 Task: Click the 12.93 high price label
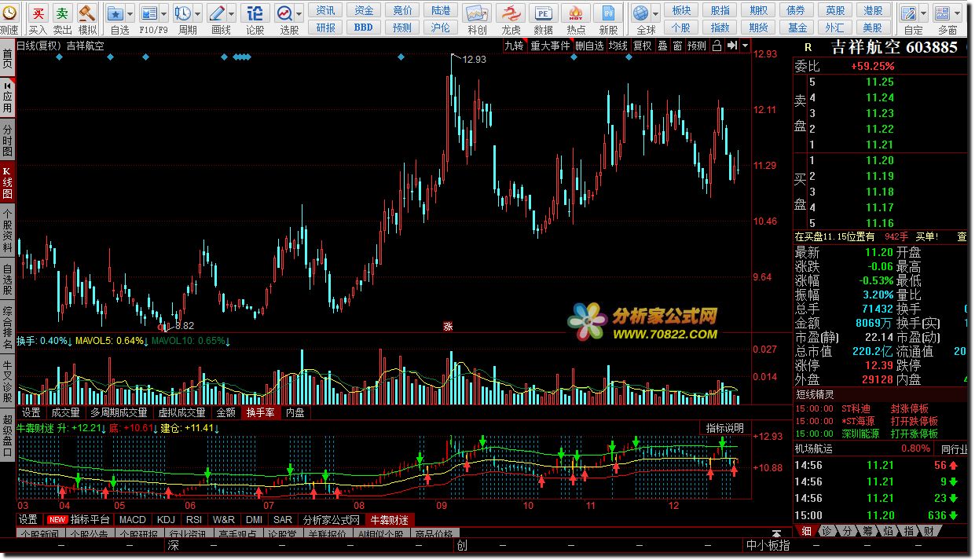pyautogui.click(x=475, y=60)
